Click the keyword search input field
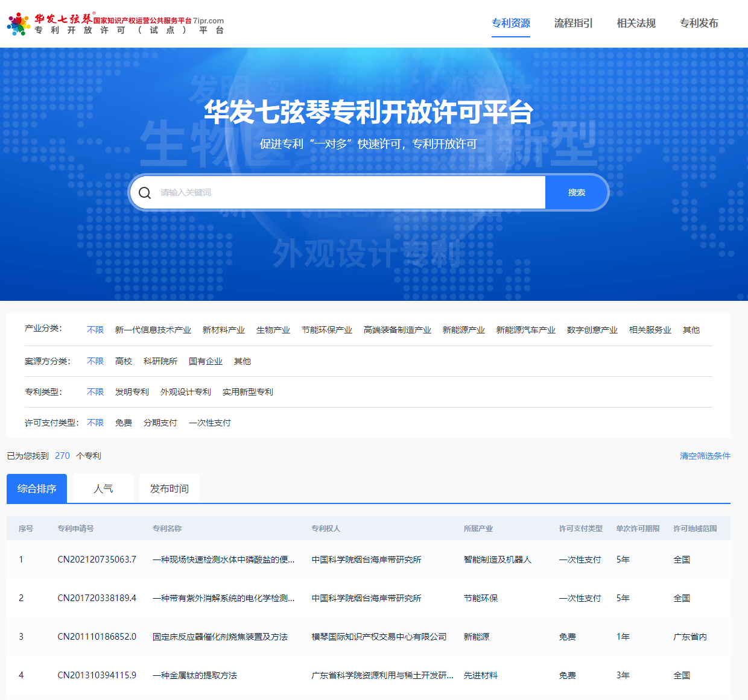The image size is (748, 700). (x=350, y=193)
